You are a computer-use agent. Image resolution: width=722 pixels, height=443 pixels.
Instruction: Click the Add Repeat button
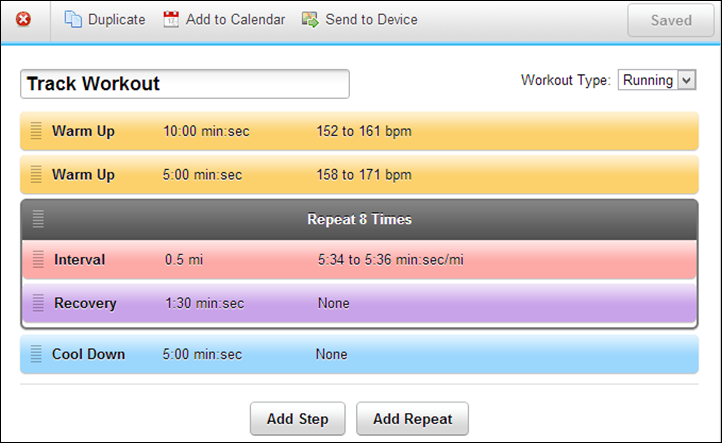pos(412,419)
